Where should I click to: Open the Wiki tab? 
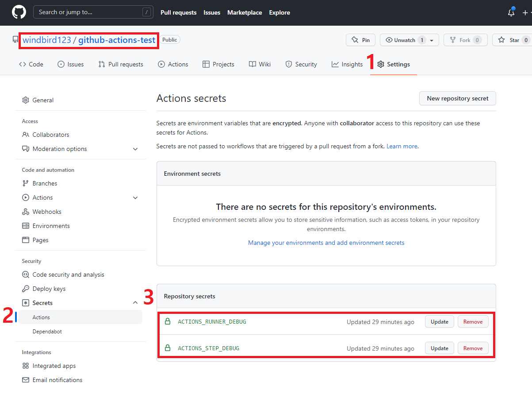[x=260, y=64]
